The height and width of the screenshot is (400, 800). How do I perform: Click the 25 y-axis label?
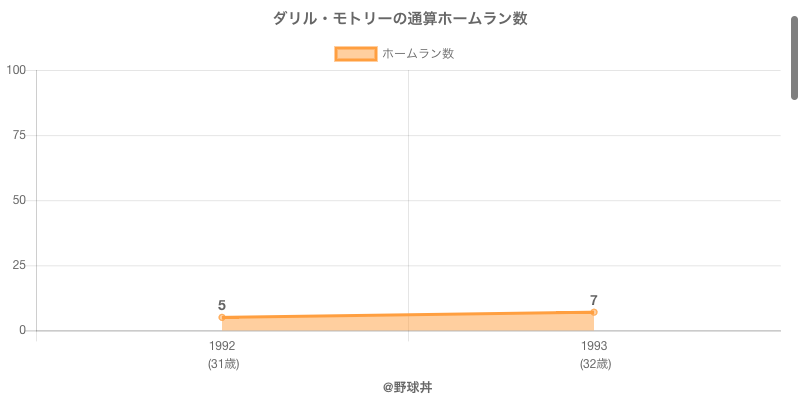(19, 265)
